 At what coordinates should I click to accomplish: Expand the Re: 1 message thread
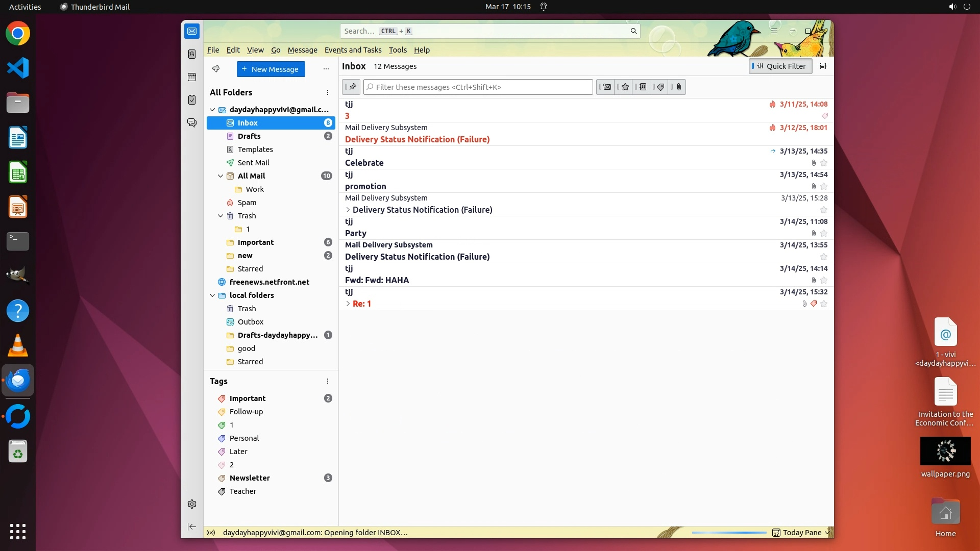click(x=348, y=304)
